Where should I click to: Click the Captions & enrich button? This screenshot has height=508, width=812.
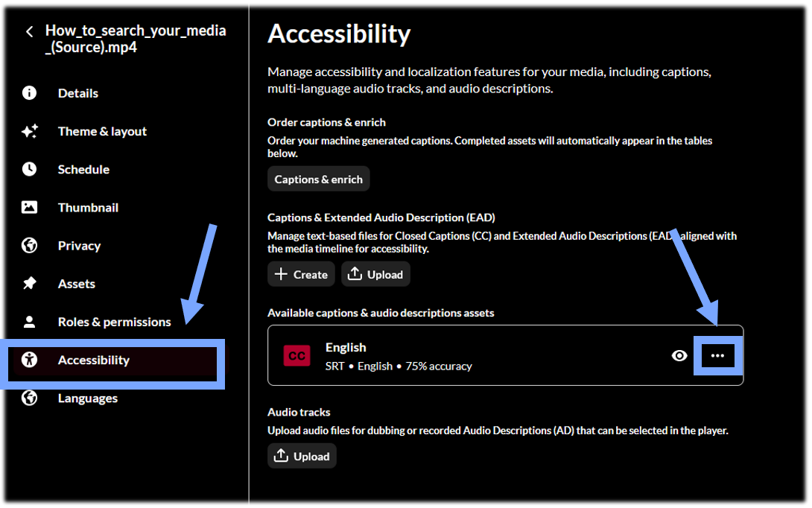click(319, 180)
